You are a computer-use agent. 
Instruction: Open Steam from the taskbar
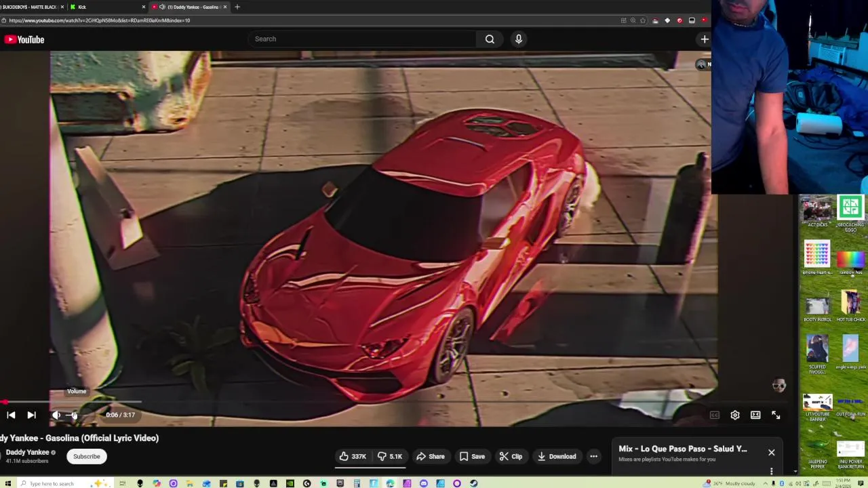pos(473,483)
